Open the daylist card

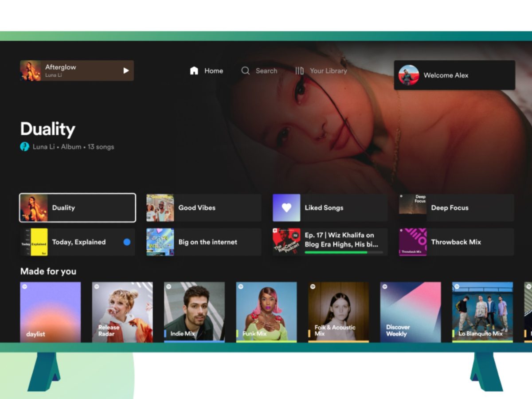[51, 312]
